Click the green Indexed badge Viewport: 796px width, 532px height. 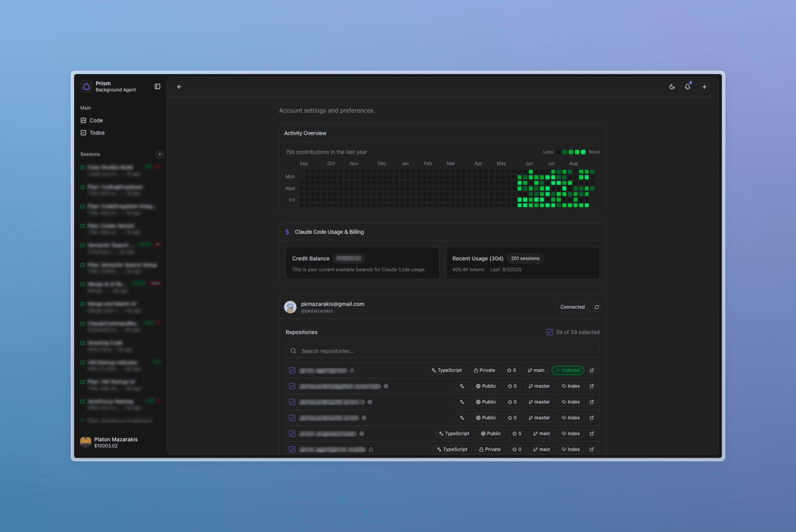[x=568, y=370]
